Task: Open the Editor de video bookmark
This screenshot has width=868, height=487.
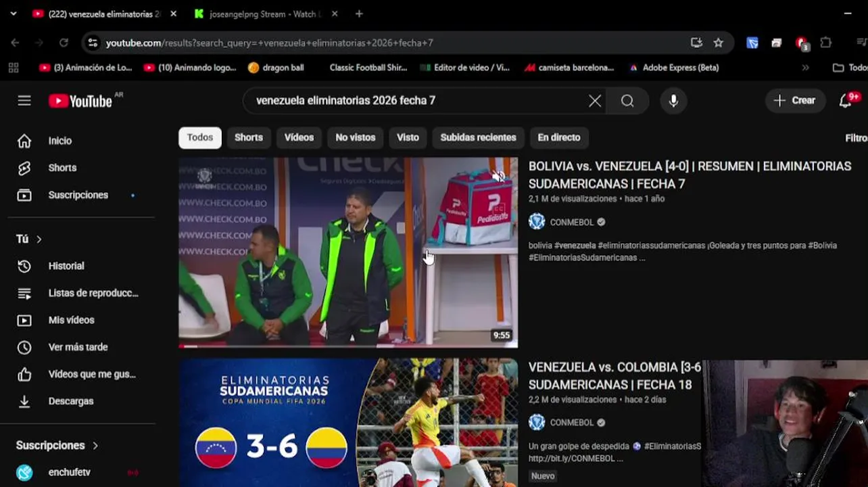Action: [x=465, y=68]
